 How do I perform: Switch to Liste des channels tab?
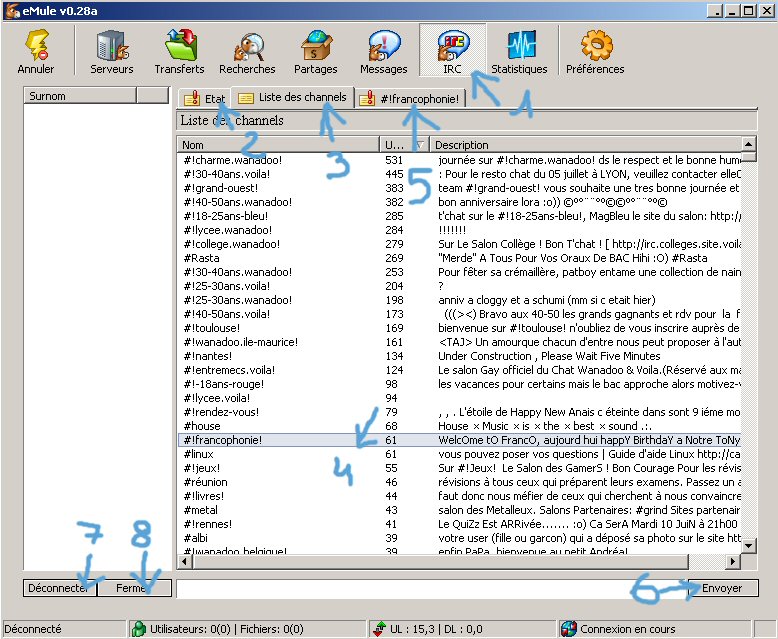293,97
